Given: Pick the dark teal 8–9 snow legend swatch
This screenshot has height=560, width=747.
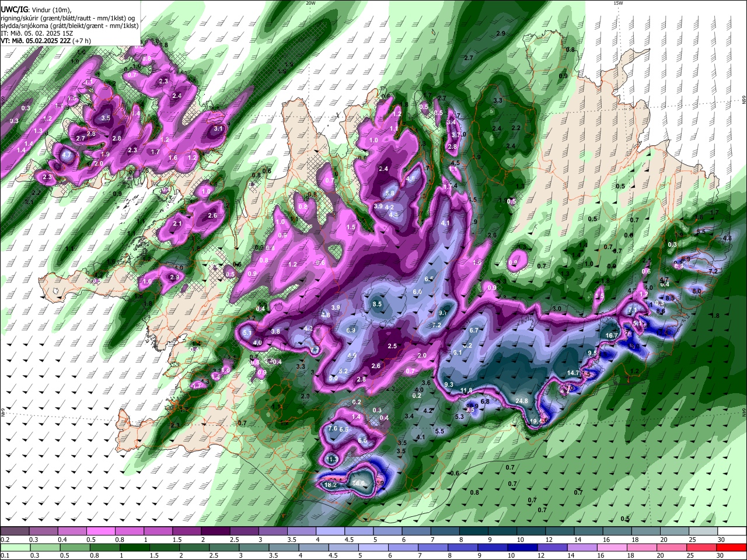Looking at the screenshot, I should coord(474,531).
